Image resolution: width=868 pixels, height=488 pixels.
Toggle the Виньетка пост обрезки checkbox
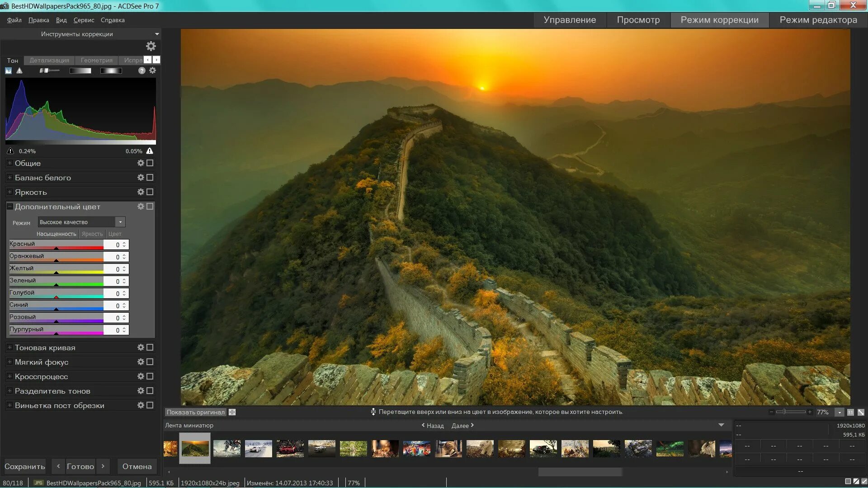[x=150, y=405]
